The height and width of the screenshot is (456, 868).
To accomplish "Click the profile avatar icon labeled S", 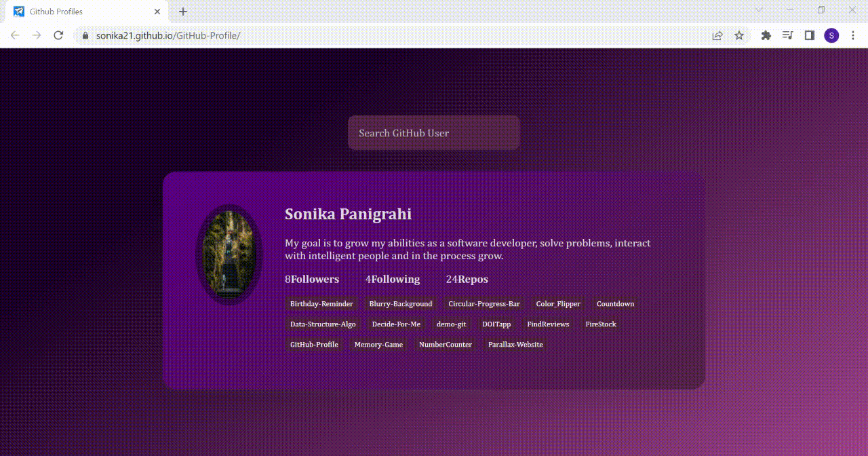I will point(831,35).
